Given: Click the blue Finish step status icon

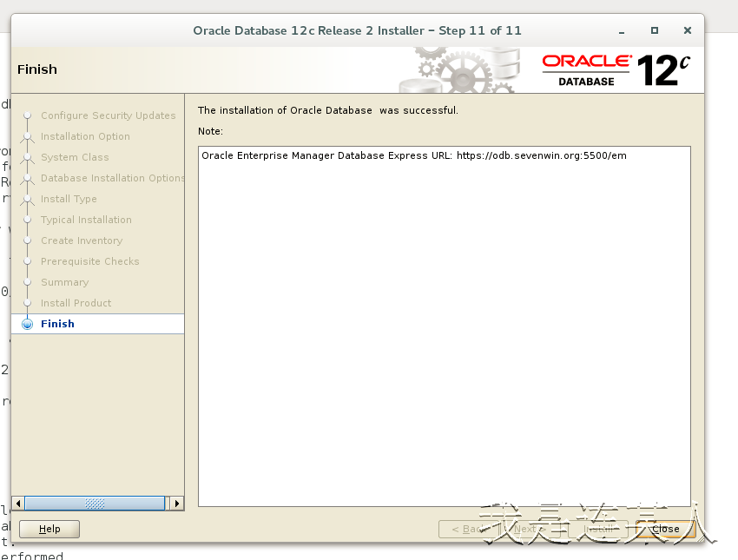Looking at the screenshot, I should click(x=29, y=324).
